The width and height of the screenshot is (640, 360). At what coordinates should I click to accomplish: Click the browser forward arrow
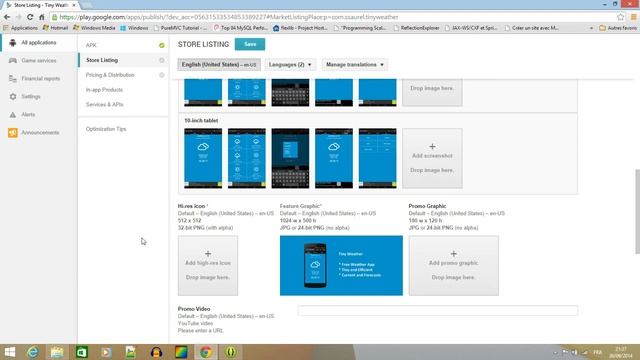(18, 17)
